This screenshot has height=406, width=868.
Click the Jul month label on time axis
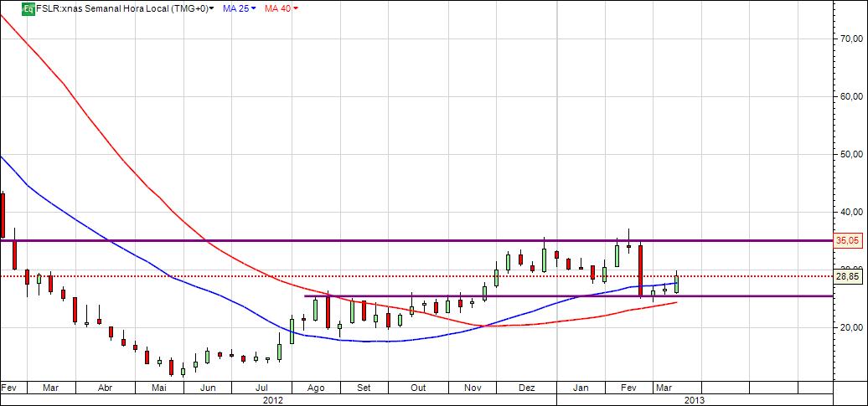pyautogui.click(x=262, y=388)
